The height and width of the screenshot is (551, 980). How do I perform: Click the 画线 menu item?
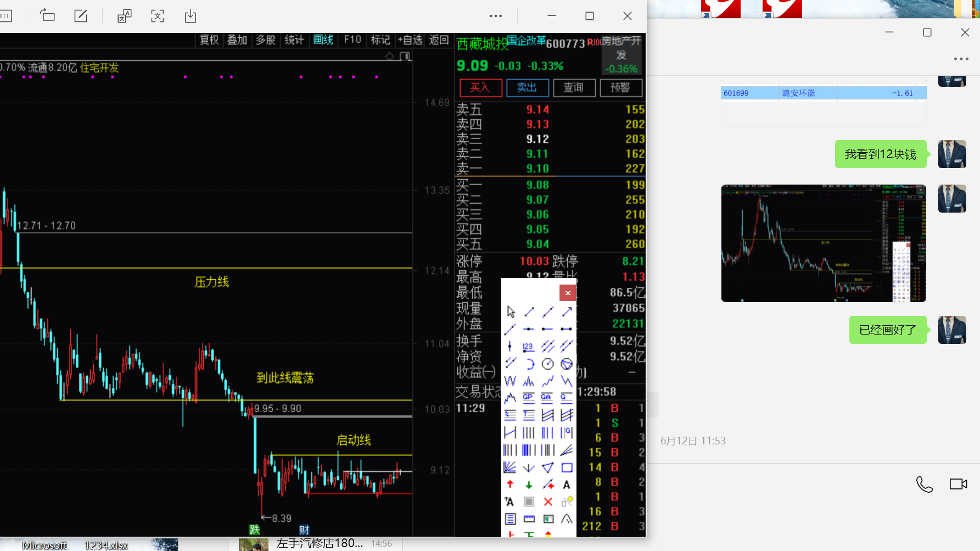click(x=323, y=40)
